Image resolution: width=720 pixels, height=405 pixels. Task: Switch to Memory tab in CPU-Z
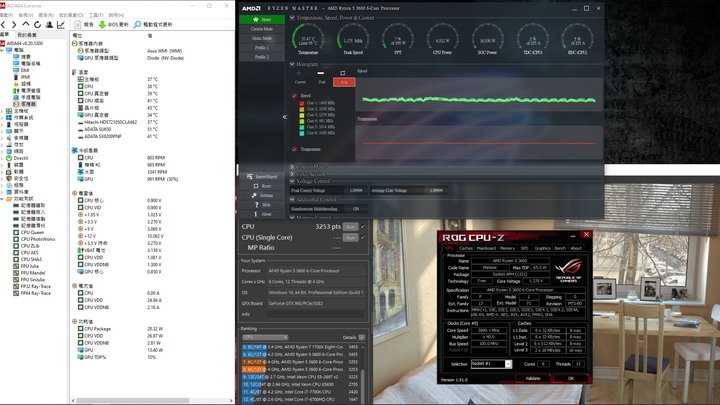pos(507,248)
